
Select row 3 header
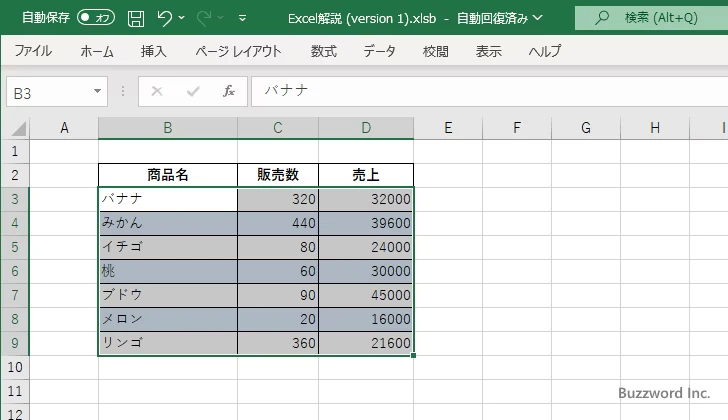(x=15, y=199)
